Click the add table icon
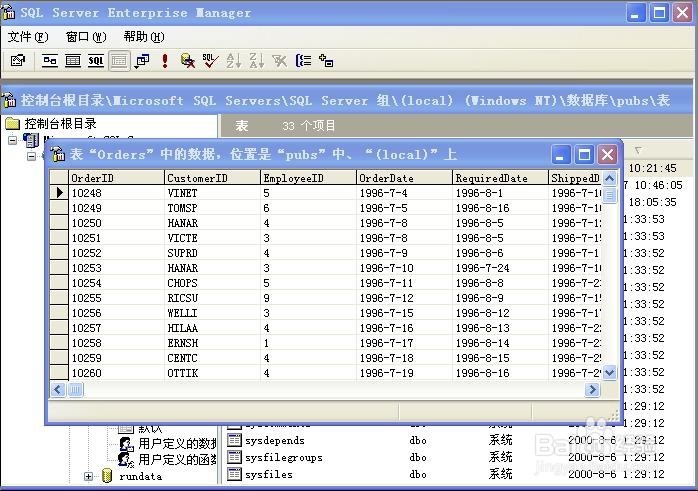 pyautogui.click(x=326, y=61)
